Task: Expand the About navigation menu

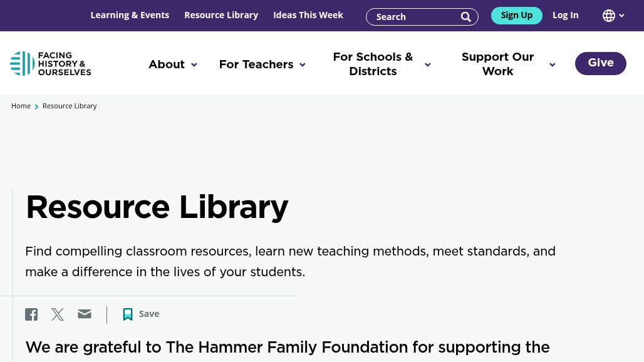Action: pos(172,65)
